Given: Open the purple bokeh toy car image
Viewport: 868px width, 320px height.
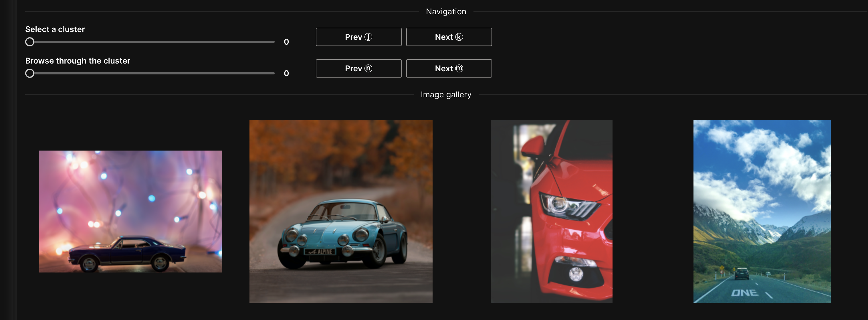Looking at the screenshot, I should pyautogui.click(x=130, y=211).
